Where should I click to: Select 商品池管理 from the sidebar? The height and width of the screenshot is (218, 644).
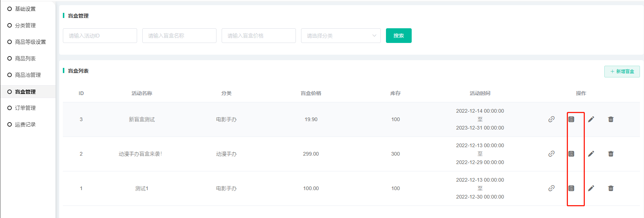tap(28, 75)
